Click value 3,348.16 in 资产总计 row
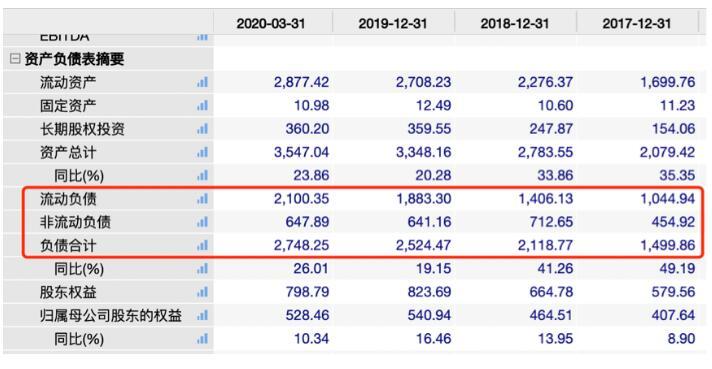The height and width of the screenshot is (369, 712). (423, 152)
